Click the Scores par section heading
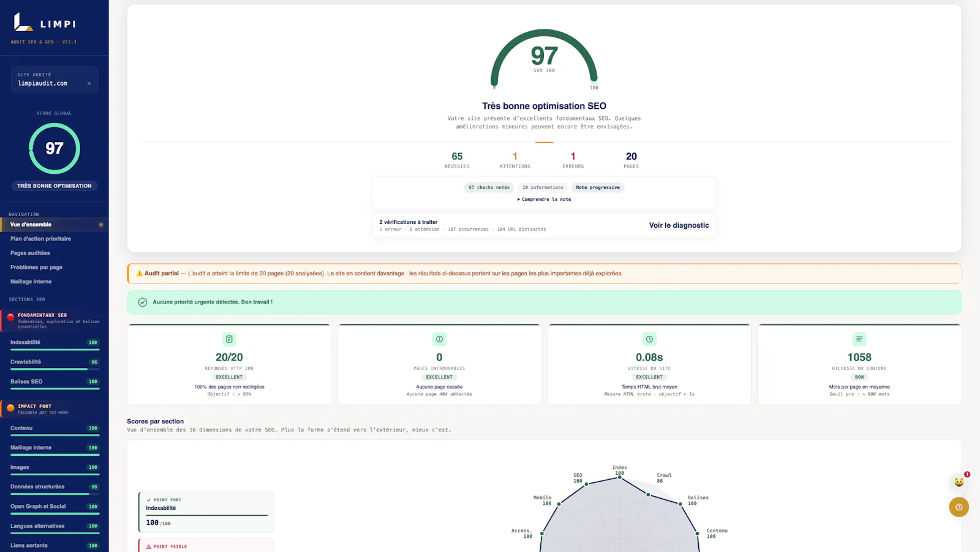Image resolution: width=980 pixels, height=552 pixels. (155, 422)
